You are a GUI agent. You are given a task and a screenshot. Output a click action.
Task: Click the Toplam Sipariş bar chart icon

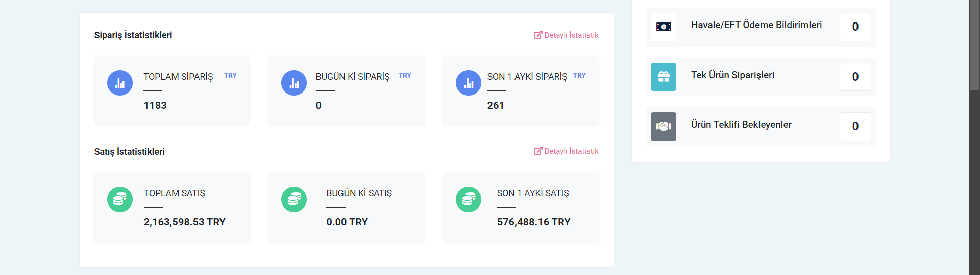[120, 83]
